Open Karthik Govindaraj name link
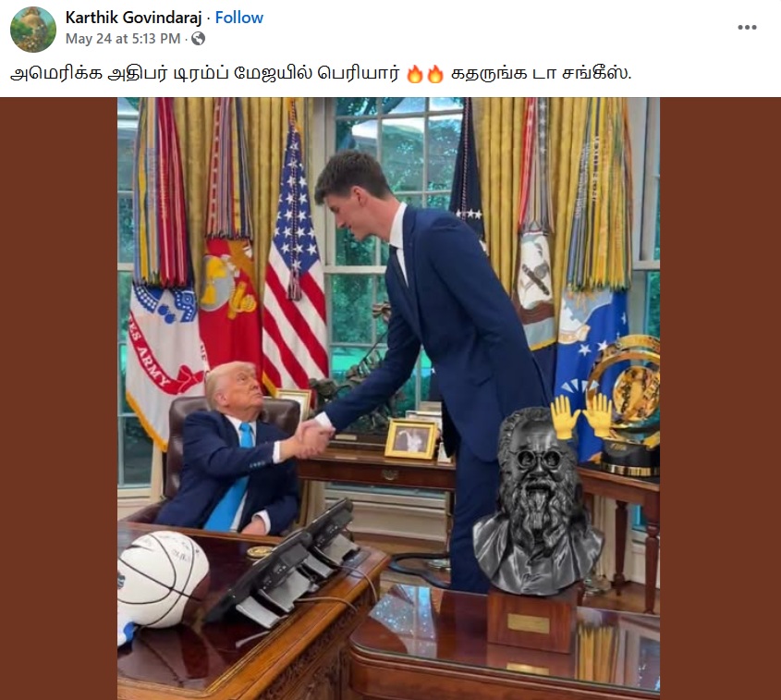Image resolution: width=781 pixels, height=700 pixels. coord(133,18)
